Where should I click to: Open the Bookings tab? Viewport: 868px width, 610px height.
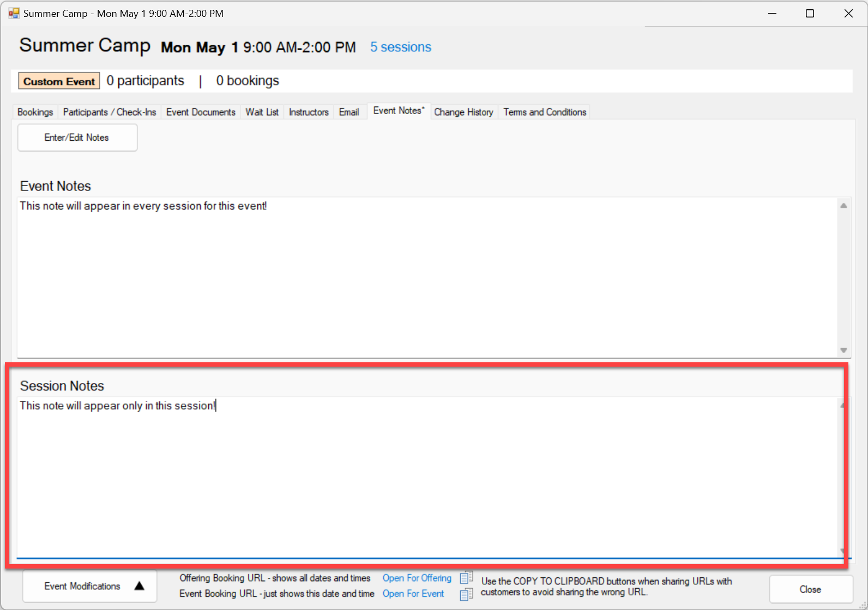(35, 112)
